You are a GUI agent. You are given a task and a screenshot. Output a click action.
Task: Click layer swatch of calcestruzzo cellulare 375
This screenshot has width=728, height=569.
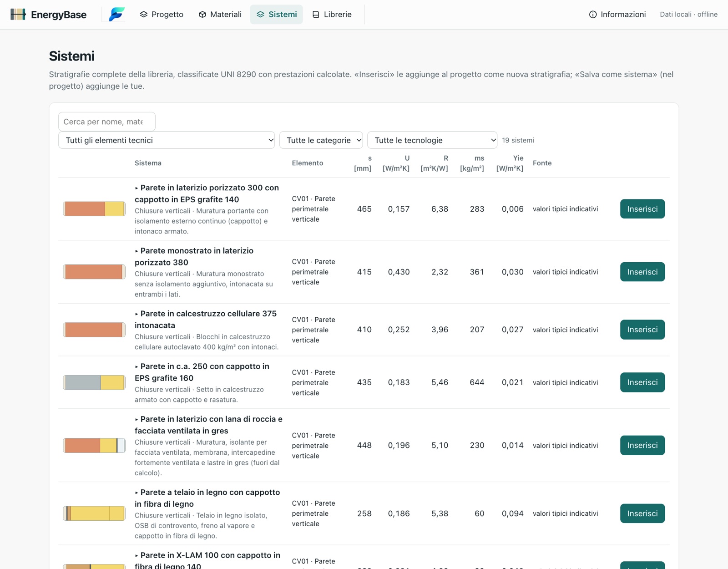point(94,330)
